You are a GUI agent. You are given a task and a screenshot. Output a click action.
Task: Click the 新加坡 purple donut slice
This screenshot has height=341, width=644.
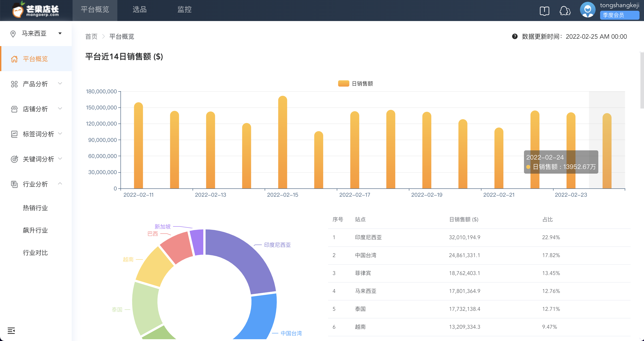pyautogui.click(x=197, y=242)
